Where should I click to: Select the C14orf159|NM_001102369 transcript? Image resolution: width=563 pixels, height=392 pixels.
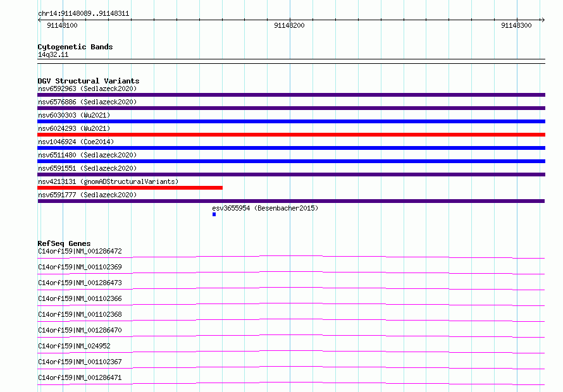coord(80,267)
